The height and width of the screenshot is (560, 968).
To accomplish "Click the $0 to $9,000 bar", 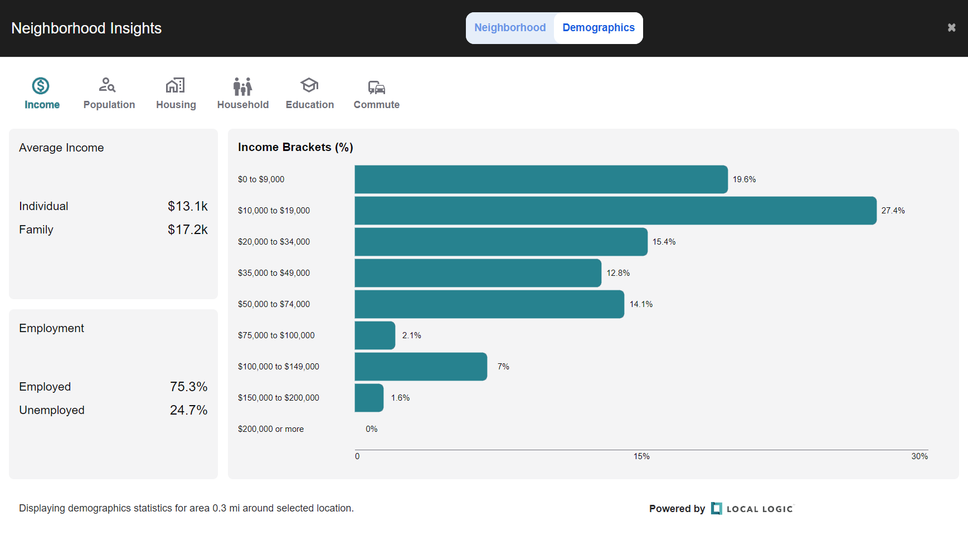I will 541,179.
